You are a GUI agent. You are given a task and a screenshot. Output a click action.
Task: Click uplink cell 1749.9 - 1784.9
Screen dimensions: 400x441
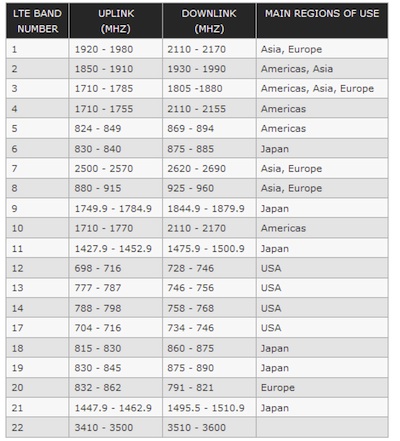[x=116, y=208]
